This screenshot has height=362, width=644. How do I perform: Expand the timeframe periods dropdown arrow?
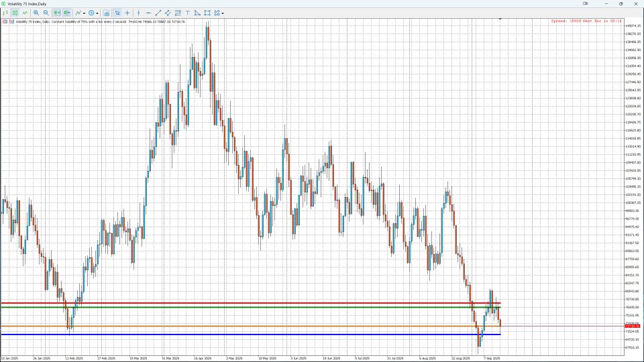(97, 13)
